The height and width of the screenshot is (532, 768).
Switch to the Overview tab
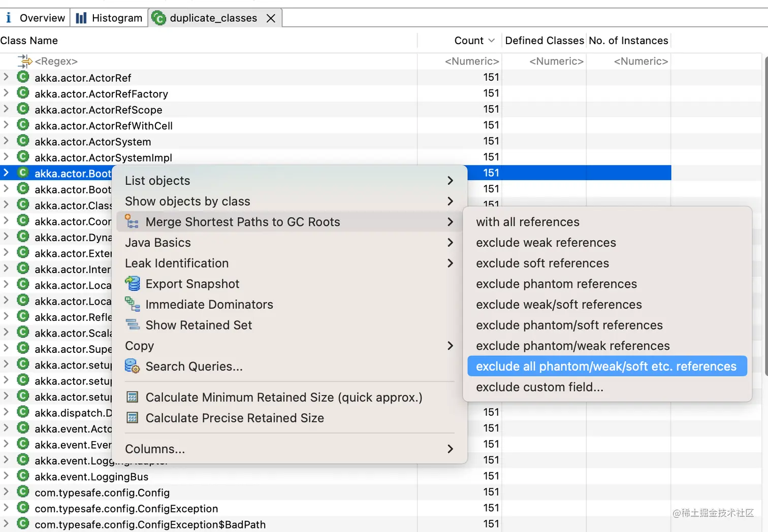pos(36,18)
